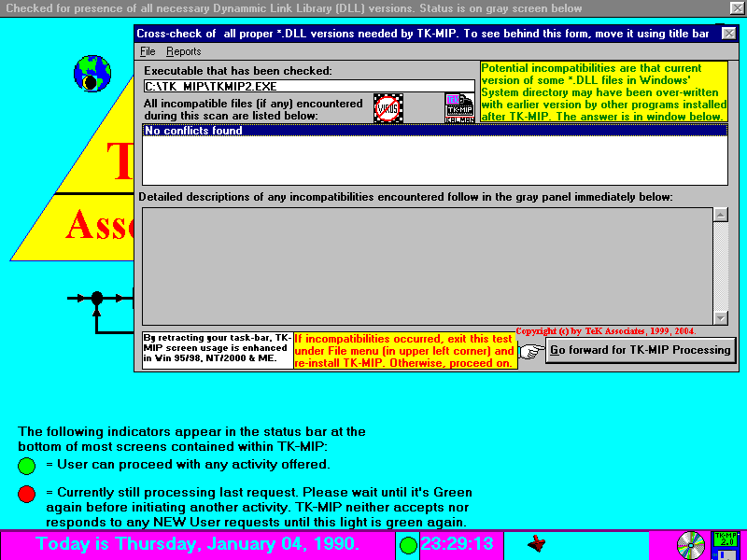Click the TK-MIP 2.0 floppy icon
This screenshot has height=560, width=747.
pos(726,545)
